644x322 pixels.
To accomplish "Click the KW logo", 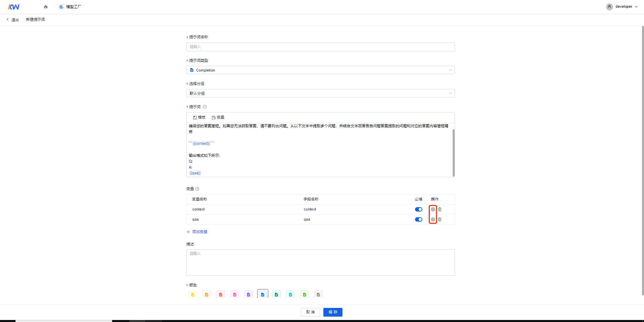I will tap(14, 7).
